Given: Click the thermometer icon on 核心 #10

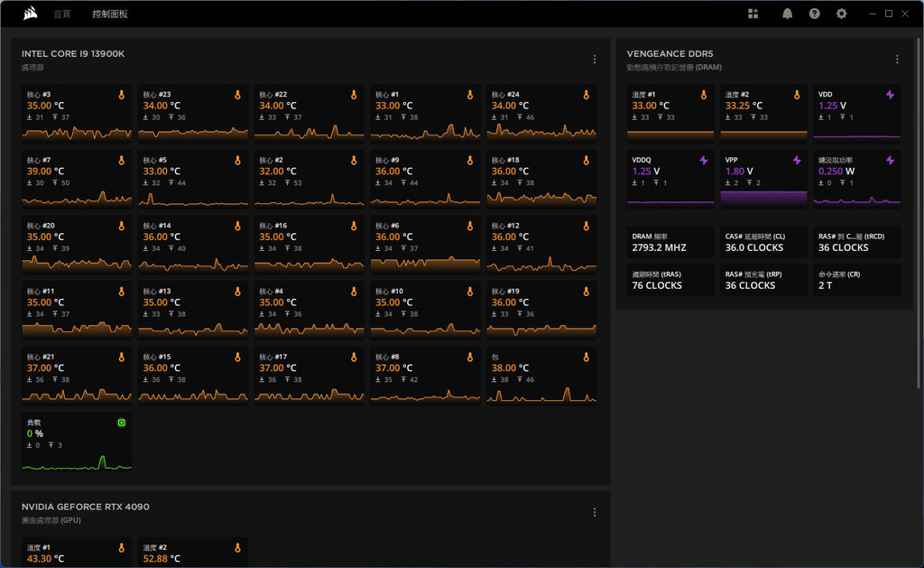Looking at the screenshot, I should (x=469, y=292).
